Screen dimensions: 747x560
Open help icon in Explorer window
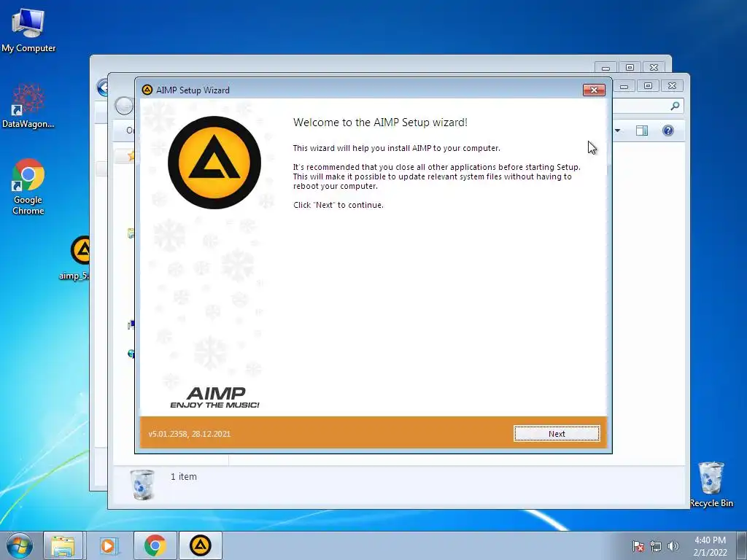pyautogui.click(x=668, y=131)
